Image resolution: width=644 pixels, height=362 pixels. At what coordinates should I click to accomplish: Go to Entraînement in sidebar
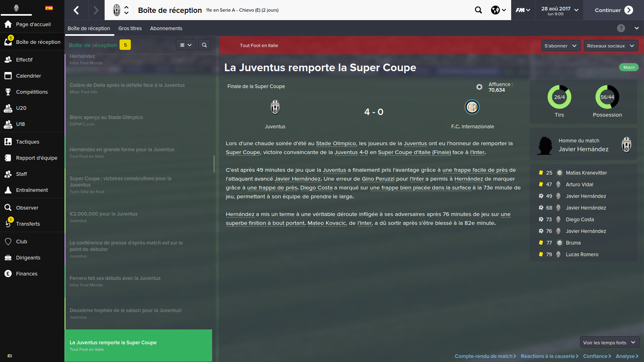coord(32,190)
